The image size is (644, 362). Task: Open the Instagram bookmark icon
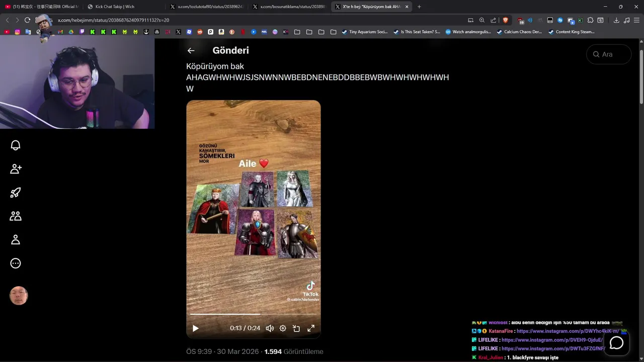pos(17,32)
